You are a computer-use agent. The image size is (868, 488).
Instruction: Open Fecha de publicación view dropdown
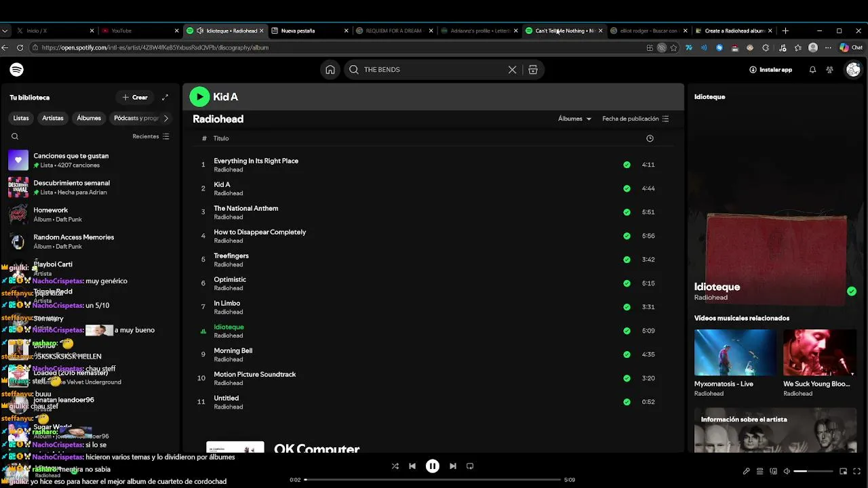(635, 119)
